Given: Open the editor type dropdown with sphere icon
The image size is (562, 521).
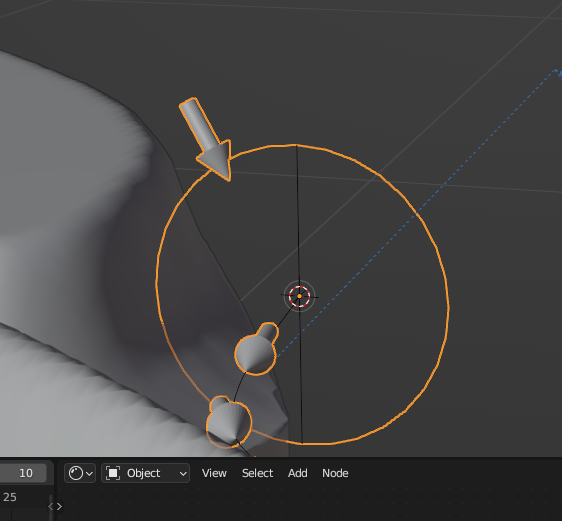Looking at the screenshot, I should click(x=80, y=473).
